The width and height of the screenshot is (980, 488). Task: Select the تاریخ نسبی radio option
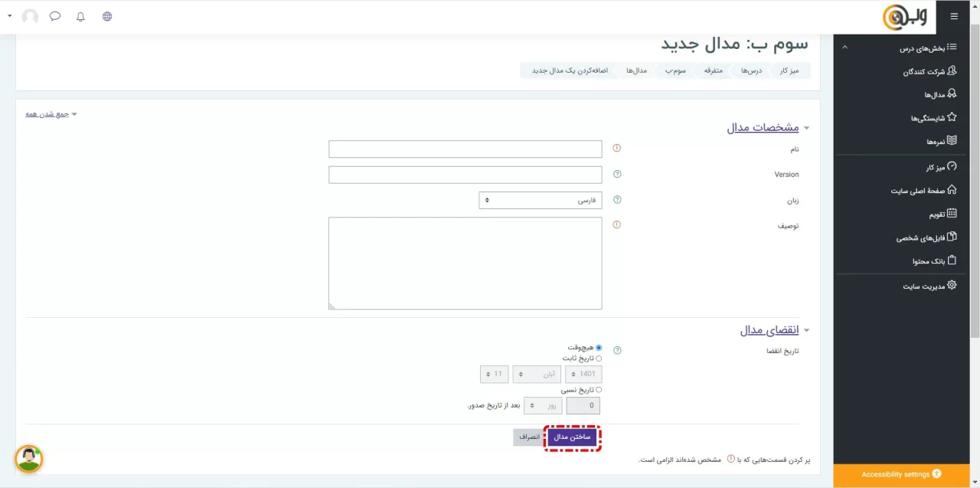pyautogui.click(x=599, y=390)
